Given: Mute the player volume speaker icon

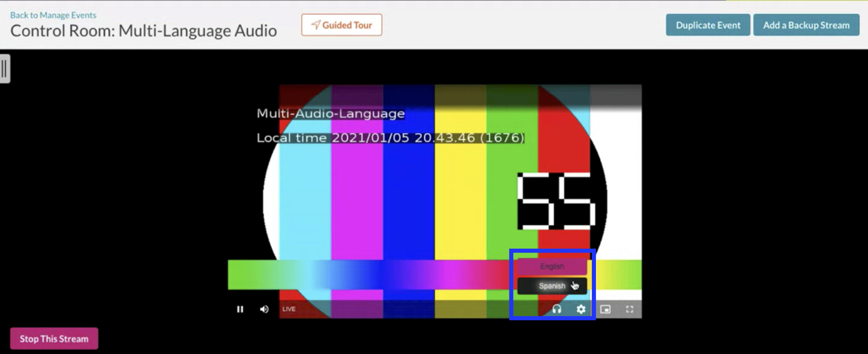Looking at the screenshot, I should (x=265, y=309).
